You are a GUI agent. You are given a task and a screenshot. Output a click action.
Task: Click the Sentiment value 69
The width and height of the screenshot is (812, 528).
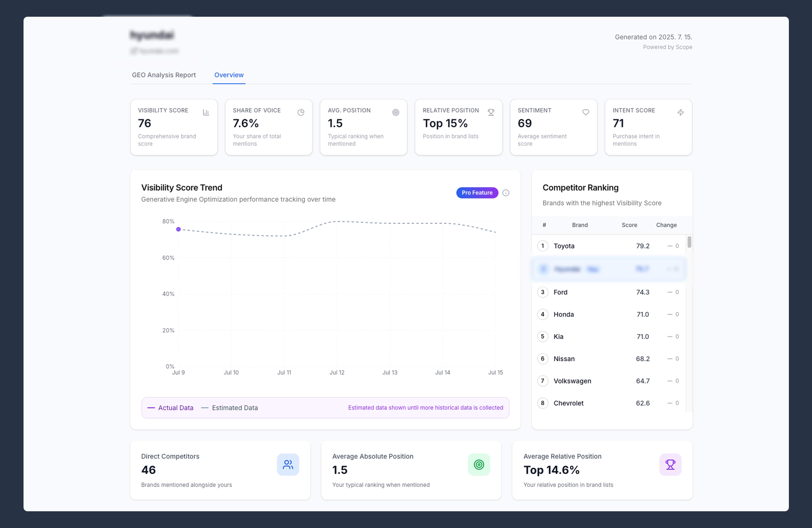pos(524,123)
